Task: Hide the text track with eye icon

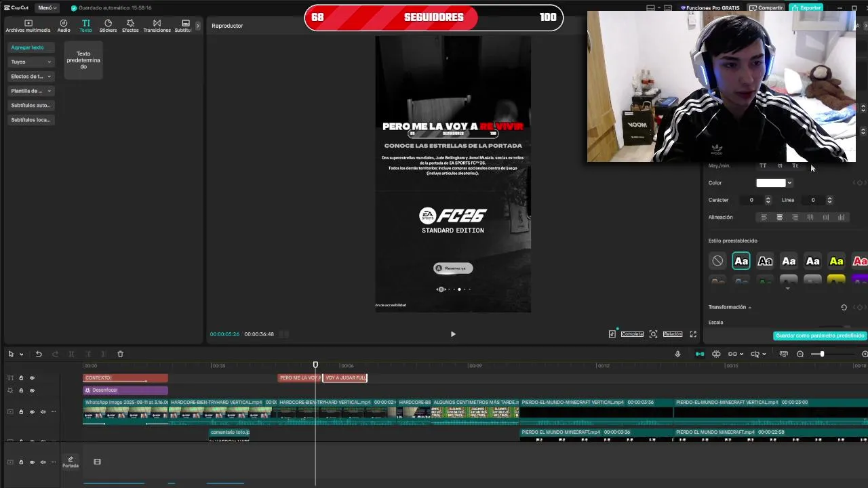Action: (x=32, y=378)
